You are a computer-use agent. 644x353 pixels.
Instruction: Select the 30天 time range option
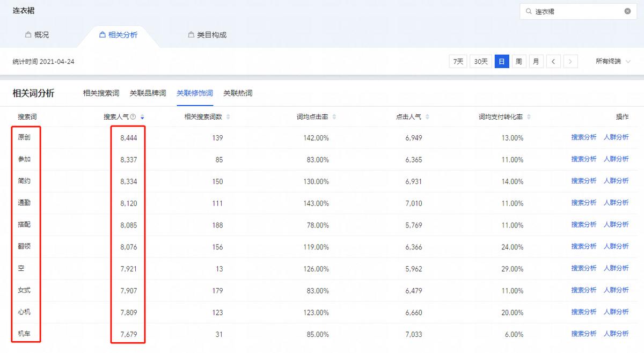[480, 61]
